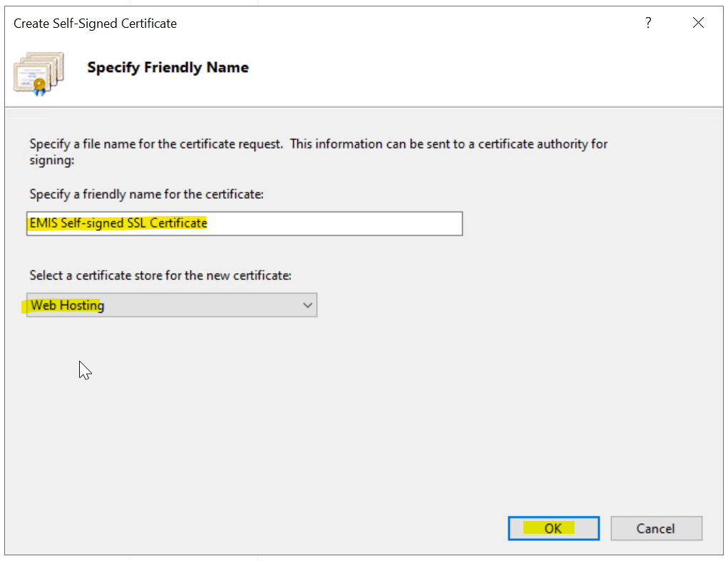Click the gold seal on certificate icon
Viewport: 728px width, 561px height.
40,86
